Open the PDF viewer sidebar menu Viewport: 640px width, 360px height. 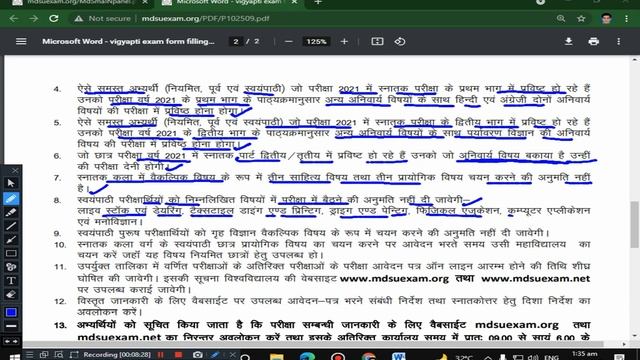[21, 41]
